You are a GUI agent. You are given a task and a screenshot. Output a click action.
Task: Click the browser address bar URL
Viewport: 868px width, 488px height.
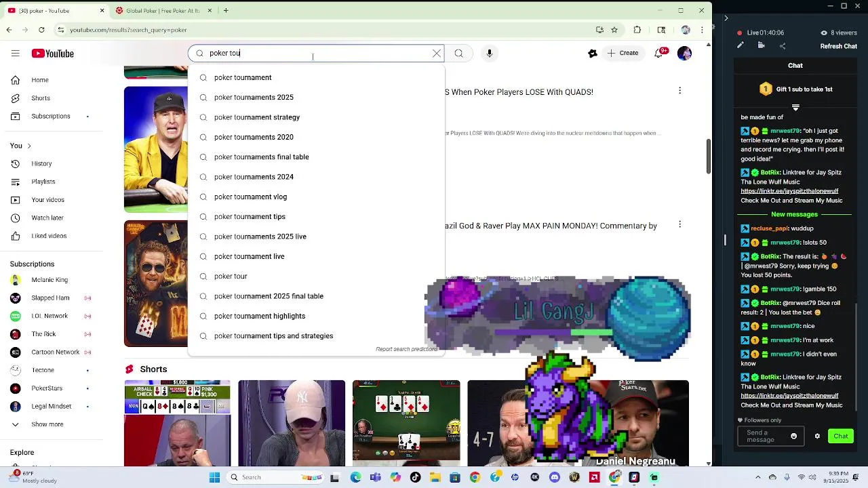pos(128,30)
